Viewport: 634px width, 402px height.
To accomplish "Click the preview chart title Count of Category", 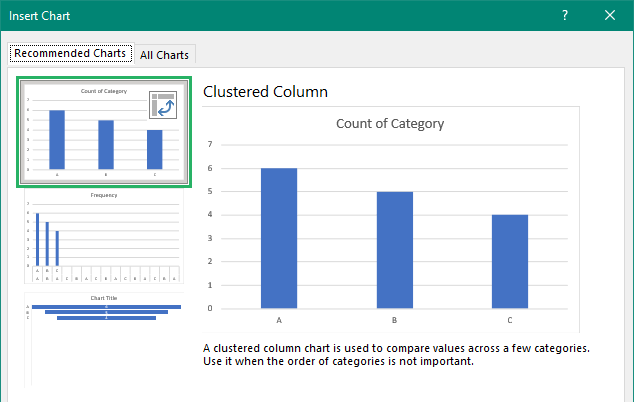I will (390, 123).
